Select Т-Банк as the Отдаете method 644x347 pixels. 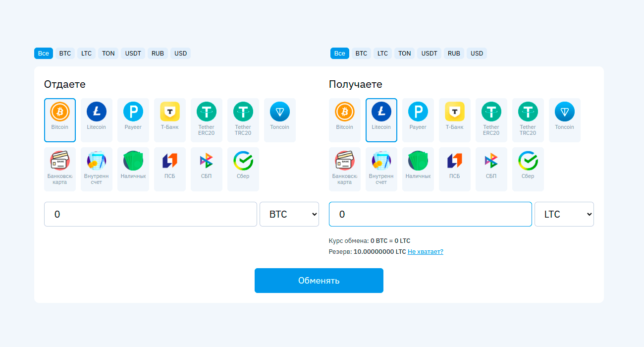point(170,120)
